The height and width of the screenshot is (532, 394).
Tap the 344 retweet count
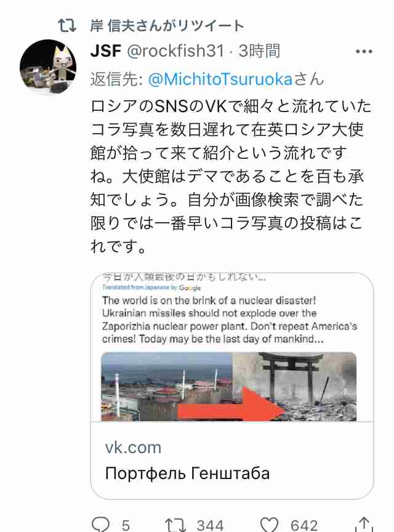coord(210,525)
